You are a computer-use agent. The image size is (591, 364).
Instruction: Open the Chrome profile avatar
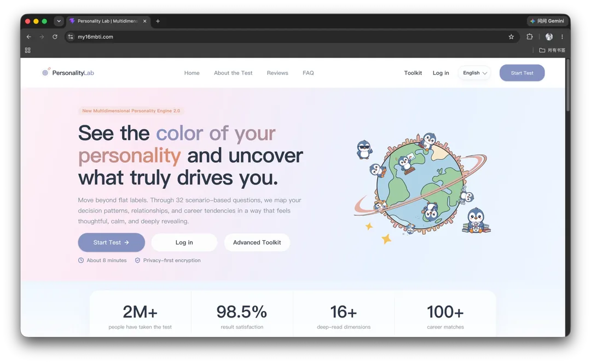(x=549, y=37)
